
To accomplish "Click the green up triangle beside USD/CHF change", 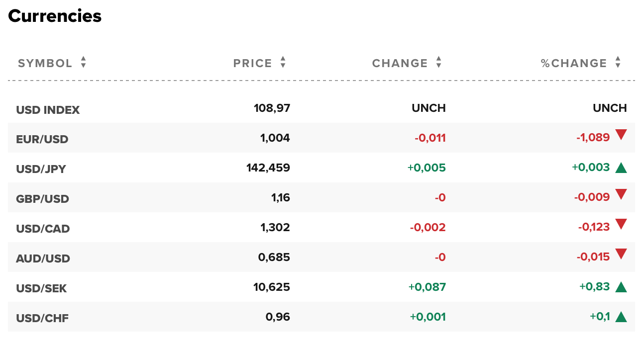I will pyautogui.click(x=622, y=315).
